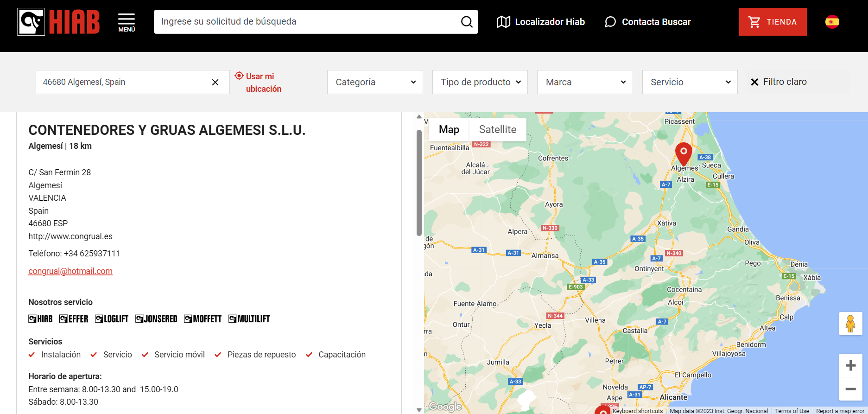Switch to Satellite view tab
Viewport: 868px width, 414px height.
pos(498,130)
